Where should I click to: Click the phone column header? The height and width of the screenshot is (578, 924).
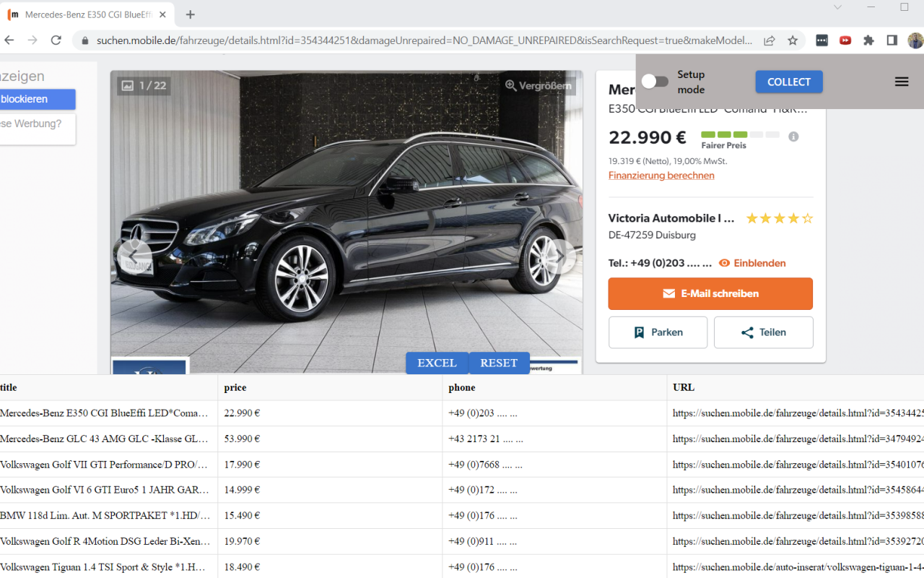554,387
